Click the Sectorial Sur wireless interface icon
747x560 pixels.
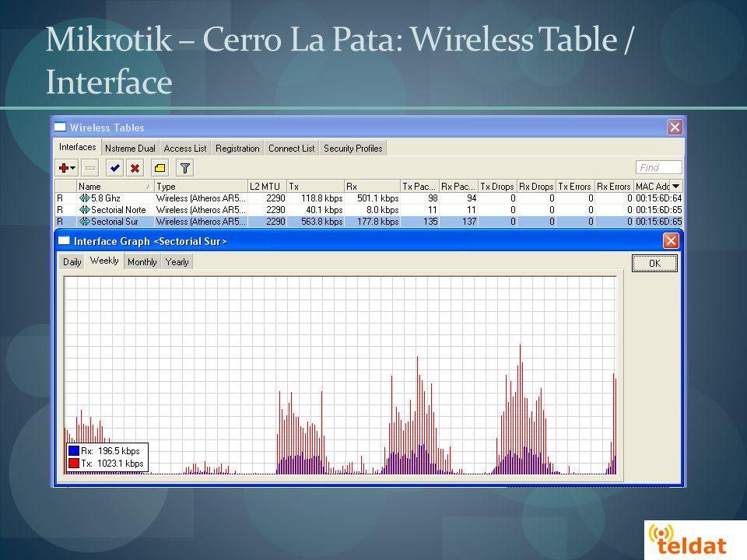(x=84, y=222)
